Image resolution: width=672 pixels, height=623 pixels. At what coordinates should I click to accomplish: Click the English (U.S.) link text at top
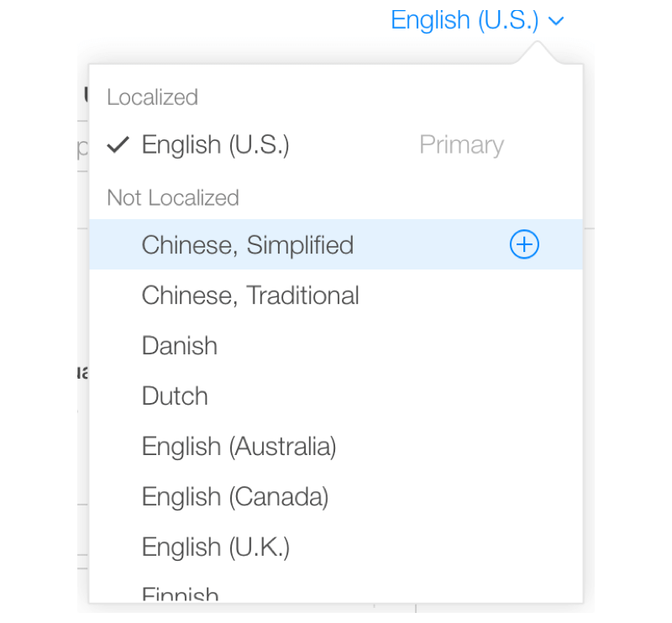pos(465,20)
